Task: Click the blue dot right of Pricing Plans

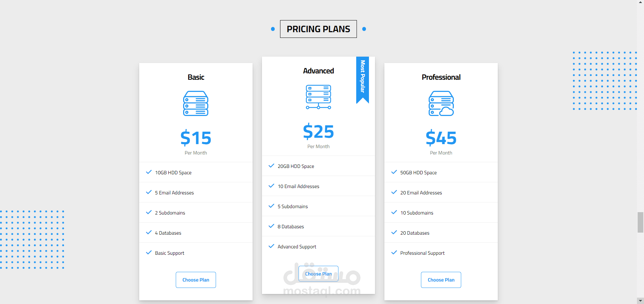Action: [364, 29]
